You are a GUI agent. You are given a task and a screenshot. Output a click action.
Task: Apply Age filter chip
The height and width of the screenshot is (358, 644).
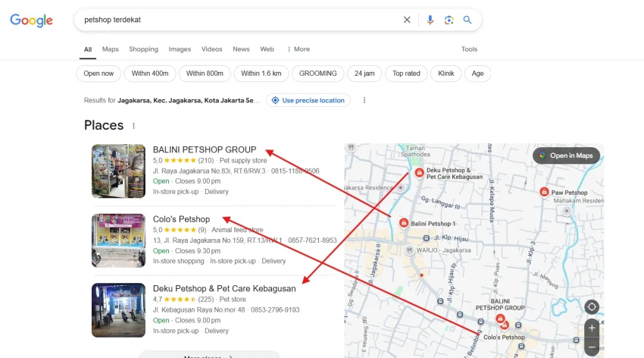click(477, 74)
